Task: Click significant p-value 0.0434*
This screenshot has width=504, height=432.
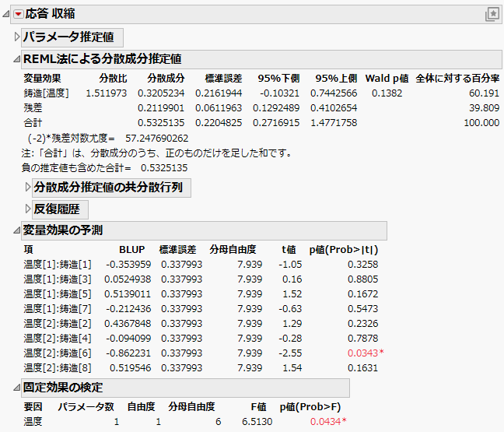Action: pyautogui.click(x=328, y=422)
